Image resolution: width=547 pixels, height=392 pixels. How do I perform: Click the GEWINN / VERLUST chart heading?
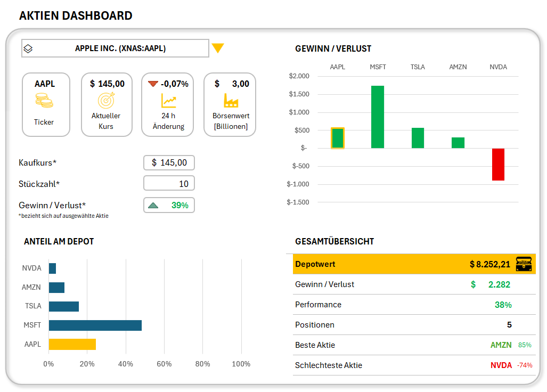coord(333,48)
